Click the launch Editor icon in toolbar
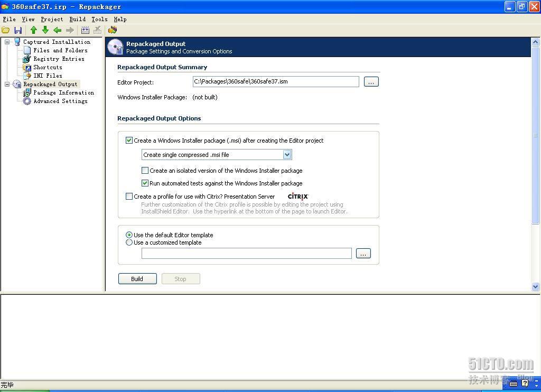Viewport: 541px width, 392px height. (x=112, y=30)
